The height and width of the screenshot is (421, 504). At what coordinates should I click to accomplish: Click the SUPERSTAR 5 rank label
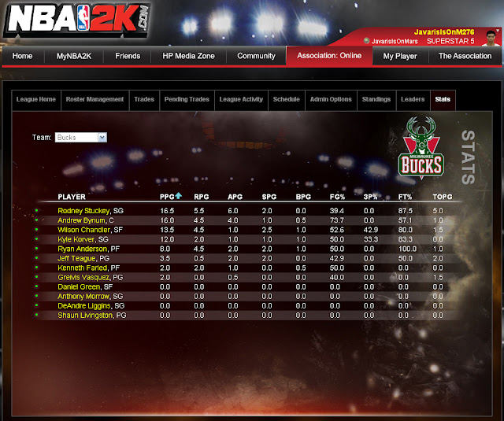450,41
